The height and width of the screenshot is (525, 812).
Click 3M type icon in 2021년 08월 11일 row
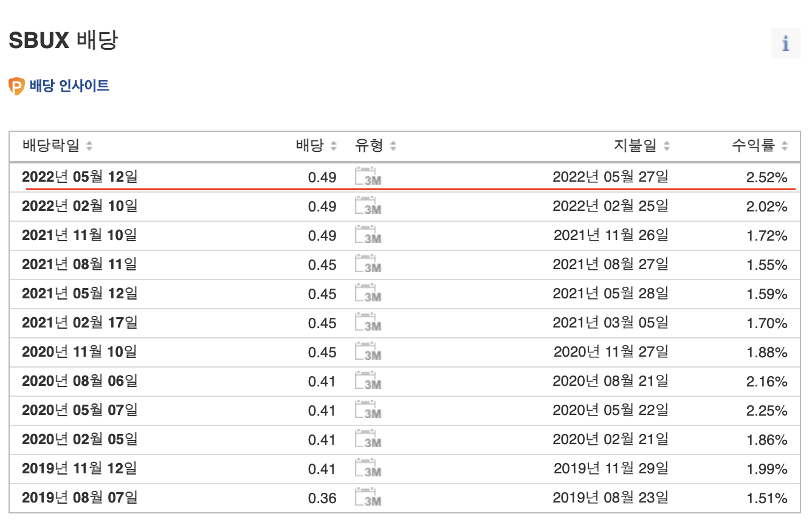click(x=368, y=264)
